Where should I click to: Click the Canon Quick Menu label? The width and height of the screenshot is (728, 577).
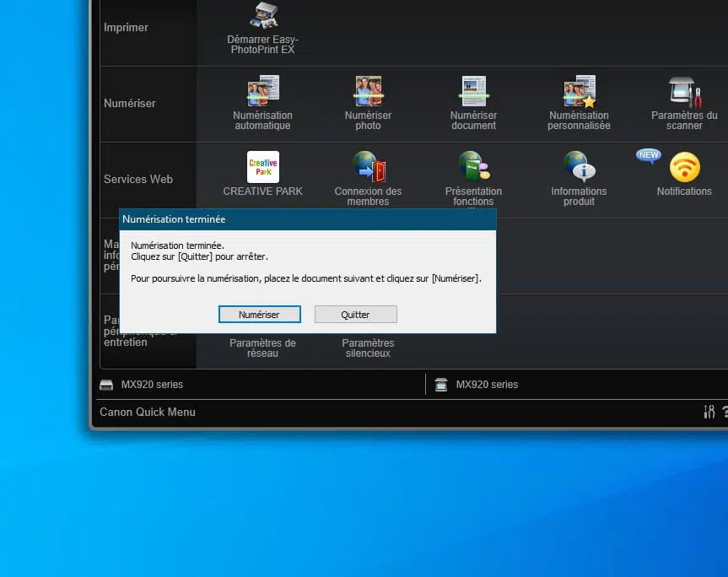148,412
